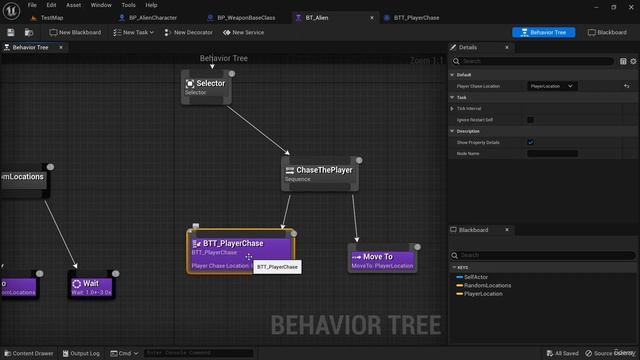Screen dimensions: 640x360
Task: Browse to asset in Content Browser icon
Action: coord(29,32)
